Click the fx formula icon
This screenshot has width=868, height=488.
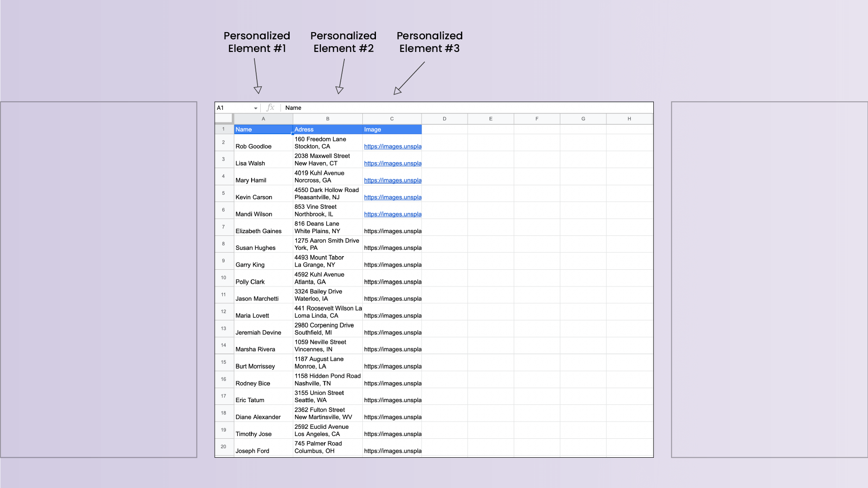click(270, 108)
